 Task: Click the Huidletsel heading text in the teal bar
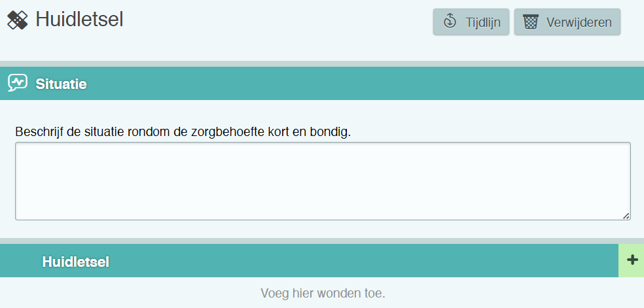click(75, 262)
